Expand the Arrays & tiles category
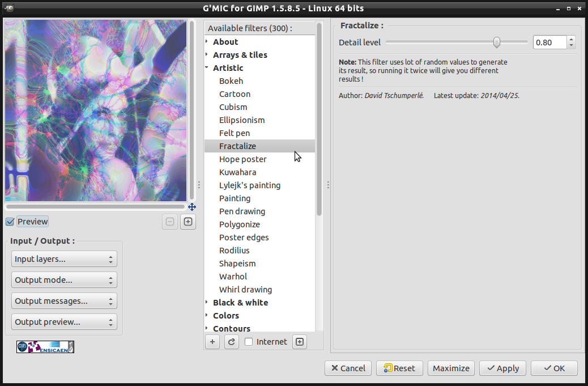The image size is (588, 386). (x=207, y=55)
